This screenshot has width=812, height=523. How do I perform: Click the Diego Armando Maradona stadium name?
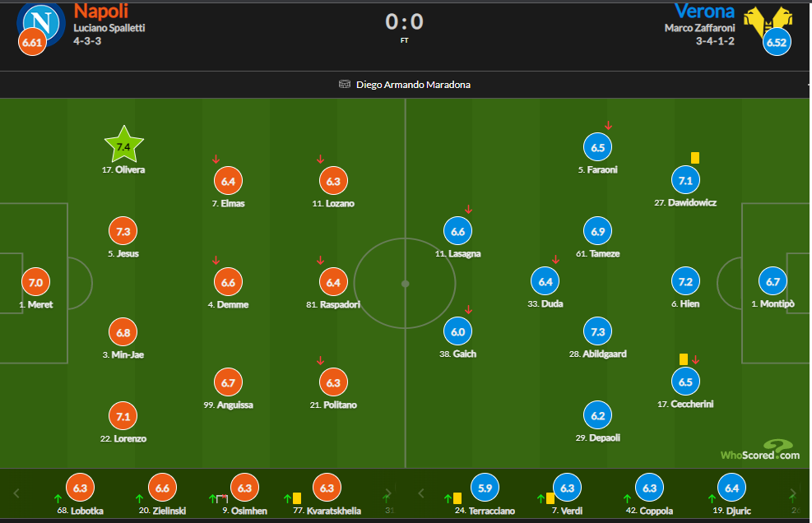tap(413, 85)
